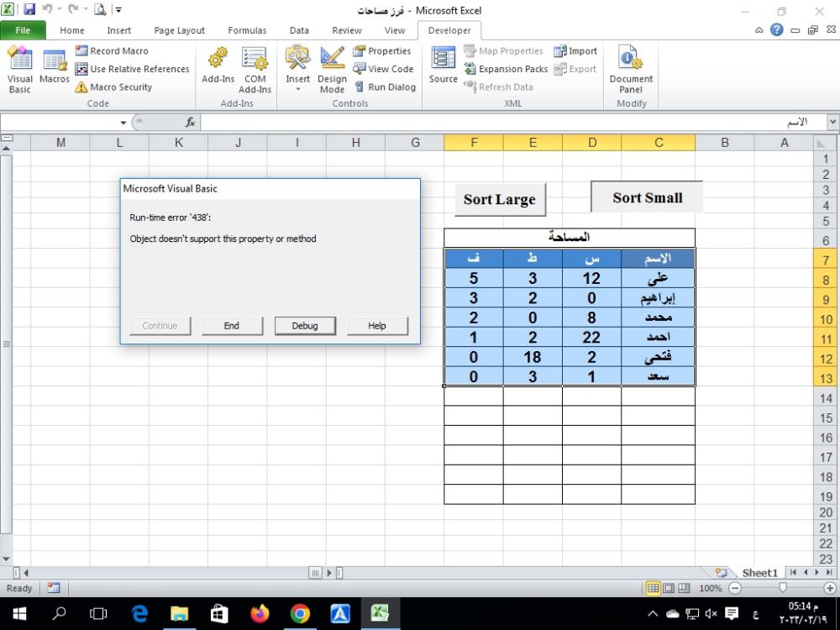Click the Select All corner button

pyautogui.click(x=826, y=143)
